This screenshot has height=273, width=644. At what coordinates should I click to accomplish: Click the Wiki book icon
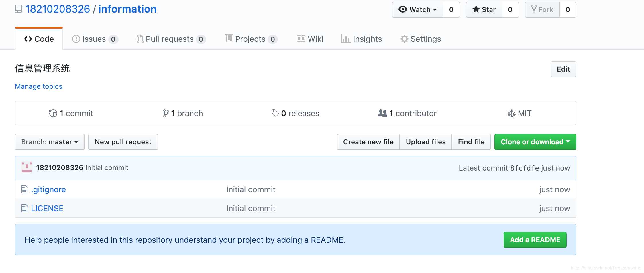[301, 39]
